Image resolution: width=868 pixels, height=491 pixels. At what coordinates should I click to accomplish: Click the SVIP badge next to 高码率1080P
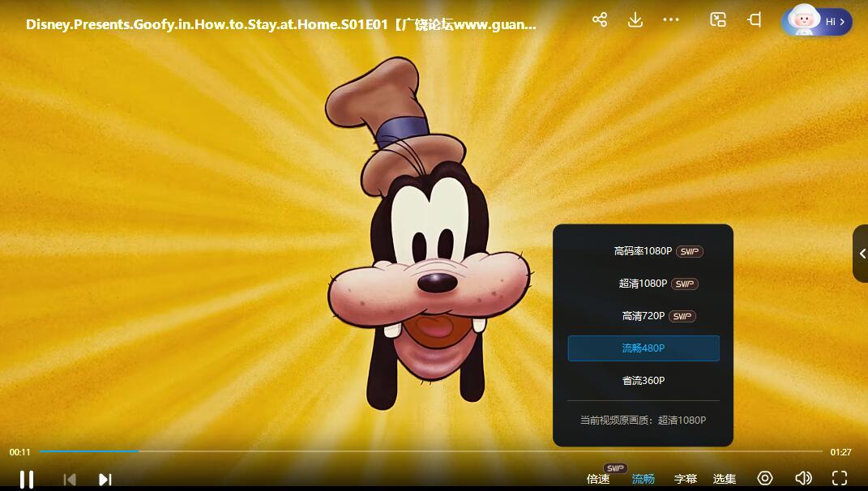tap(689, 251)
